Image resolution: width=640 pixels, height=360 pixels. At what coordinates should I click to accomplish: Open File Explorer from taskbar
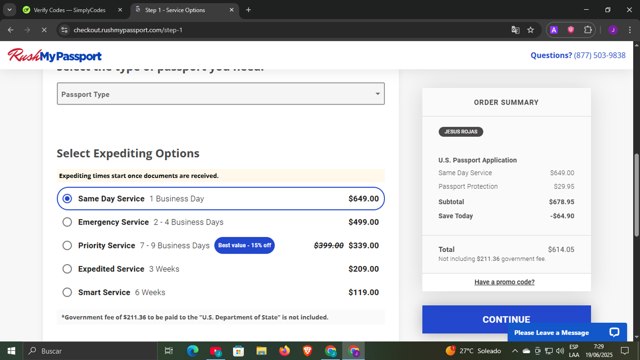click(x=262, y=351)
